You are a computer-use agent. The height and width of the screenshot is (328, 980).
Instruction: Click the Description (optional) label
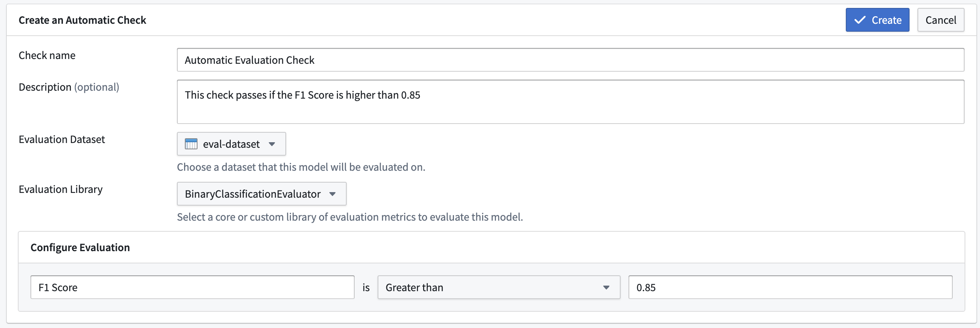(x=69, y=87)
